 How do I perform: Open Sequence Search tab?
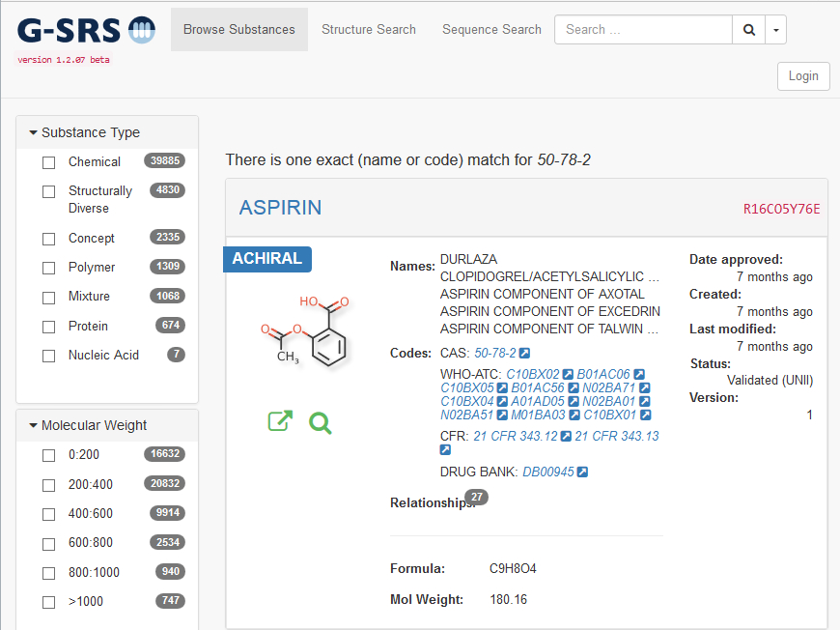[x=491, y=30]
